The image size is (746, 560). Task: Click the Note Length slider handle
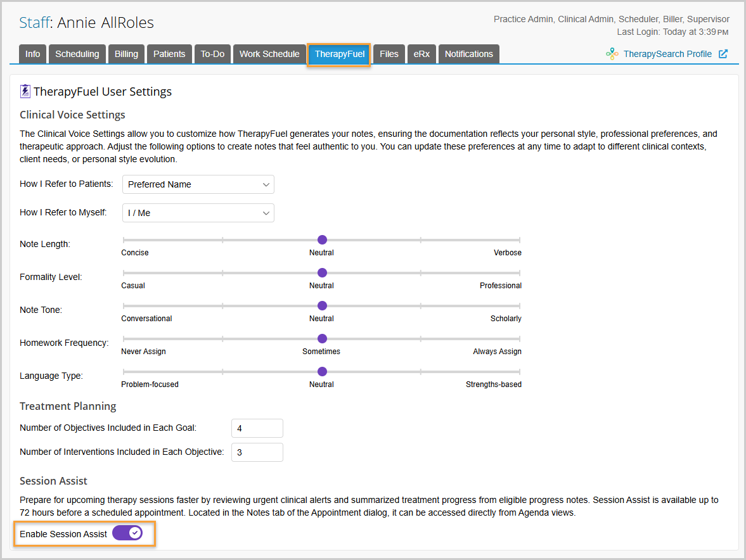click(x=322, y=239)
